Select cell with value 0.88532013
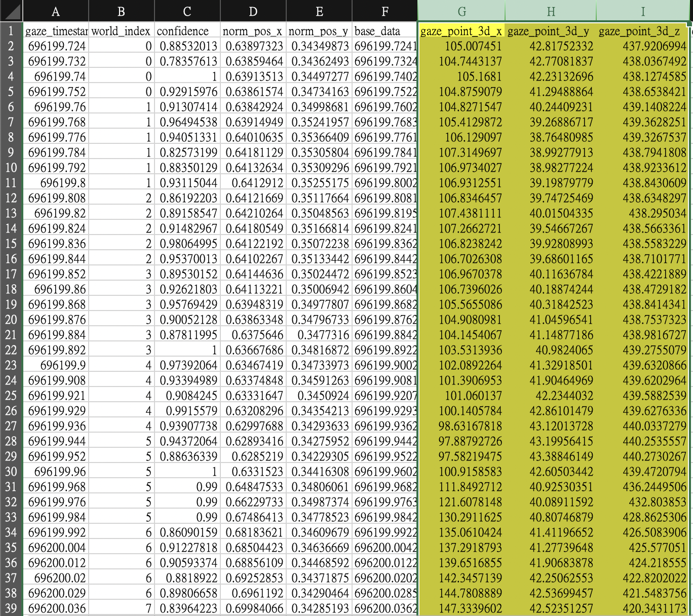The image size is (693, 616). tap(187, 46)
